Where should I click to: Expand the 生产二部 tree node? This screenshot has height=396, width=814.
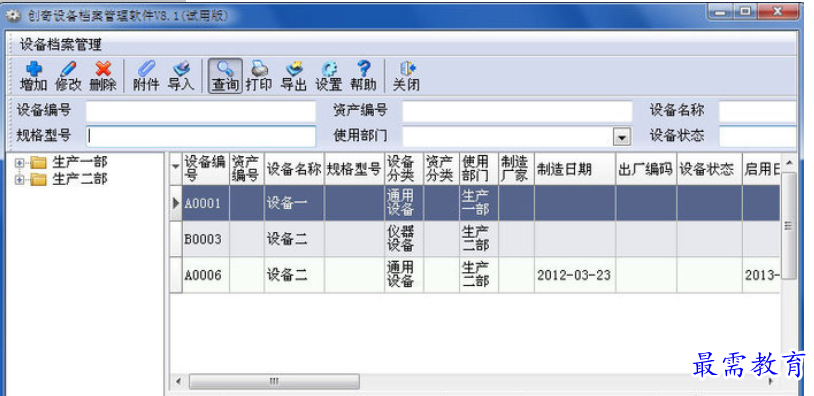coord(20,180)
